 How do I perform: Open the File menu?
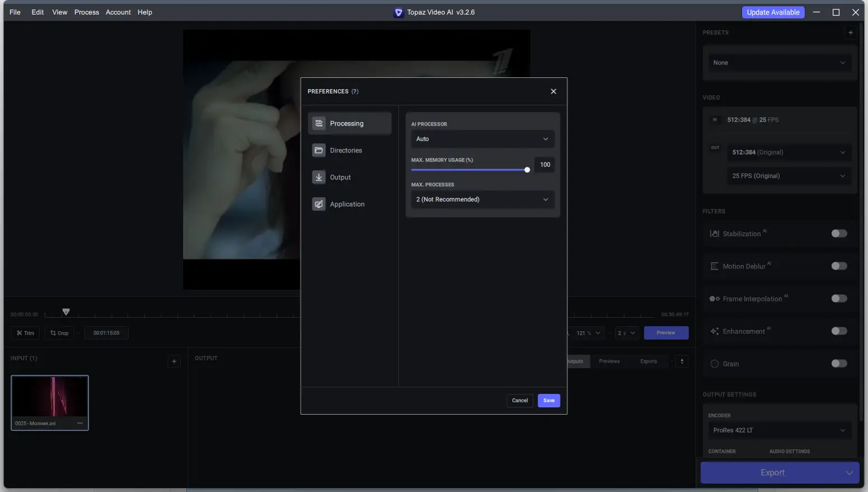pyautogui.click(x=15, y=12)
